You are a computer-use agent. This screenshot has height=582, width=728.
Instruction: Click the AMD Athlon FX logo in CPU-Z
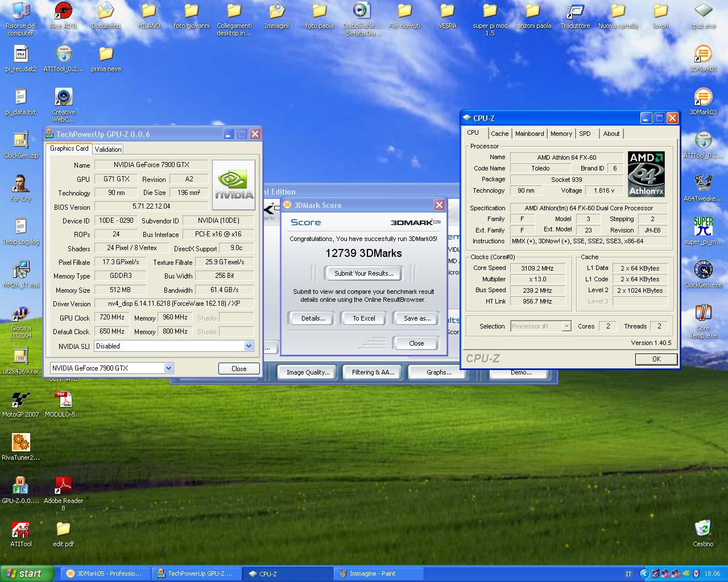[x=646, y=174]
